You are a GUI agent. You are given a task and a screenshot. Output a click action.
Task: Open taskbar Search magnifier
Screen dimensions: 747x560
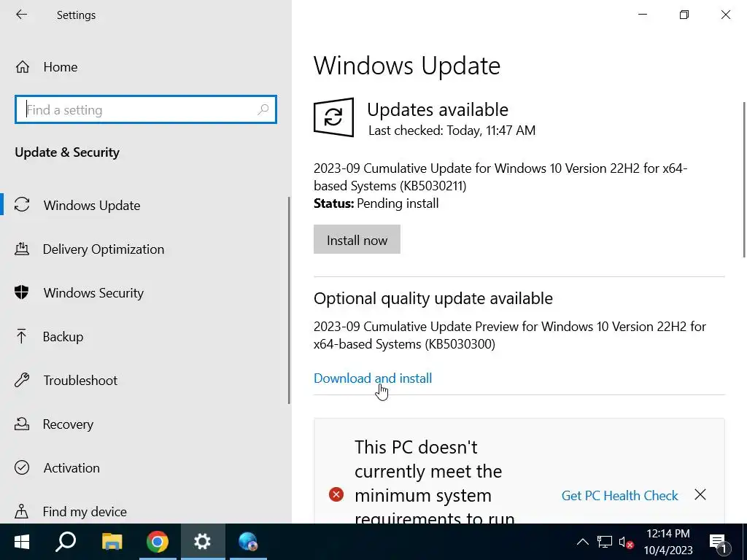(66, 542)
